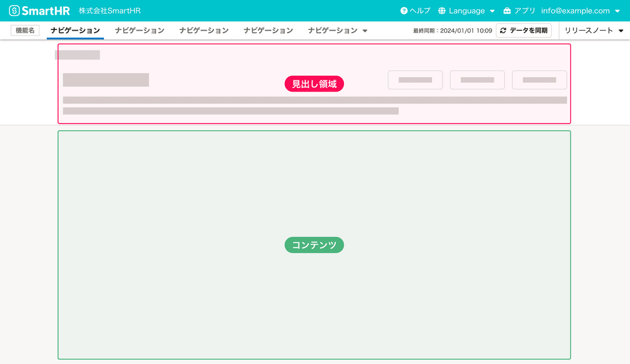Click the rightmost placeholder button in heading area
The height and width of the screenshot is (364, 630).
click(539, 79)
